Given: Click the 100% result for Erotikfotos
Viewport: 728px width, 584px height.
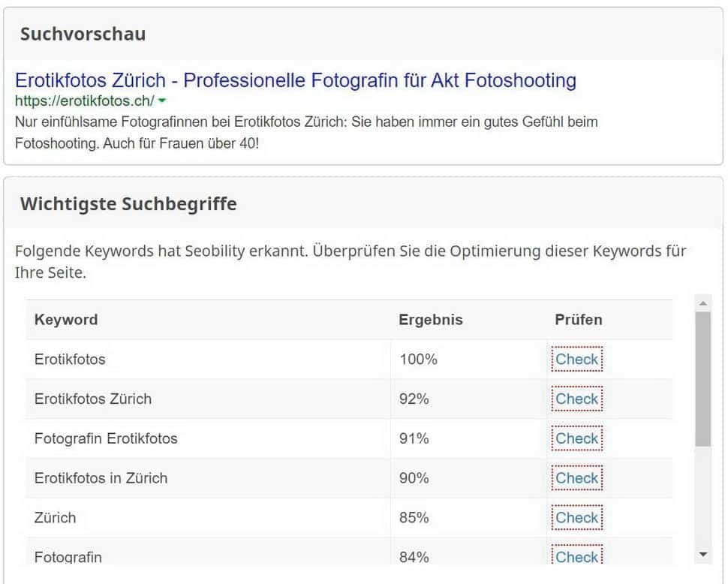Looking at the screenshot, I should coord(418,360).
